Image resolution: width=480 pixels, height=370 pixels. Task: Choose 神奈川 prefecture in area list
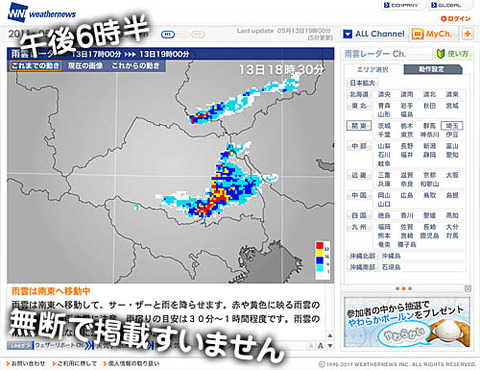tap(429, 135)
